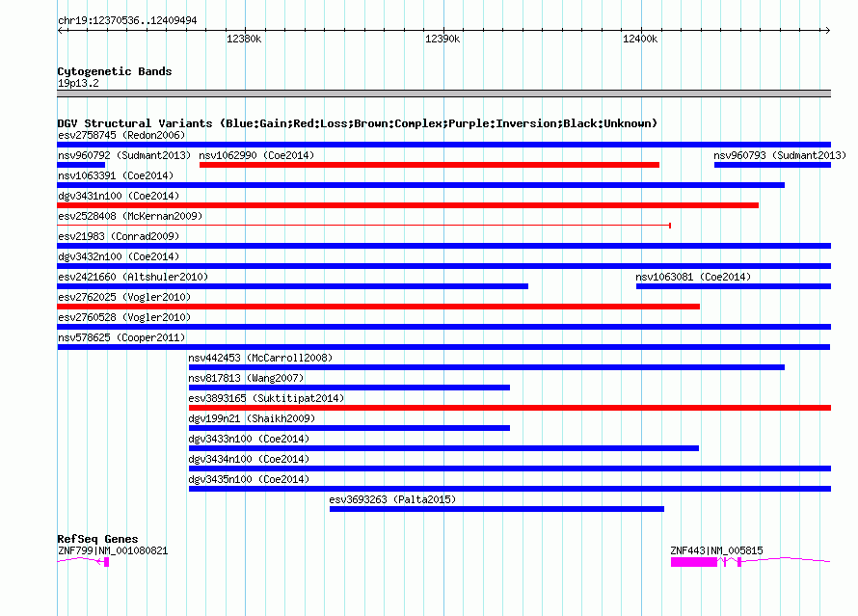
Task: Select the blue dgv3433n100 bar
Action: [443, 448]
